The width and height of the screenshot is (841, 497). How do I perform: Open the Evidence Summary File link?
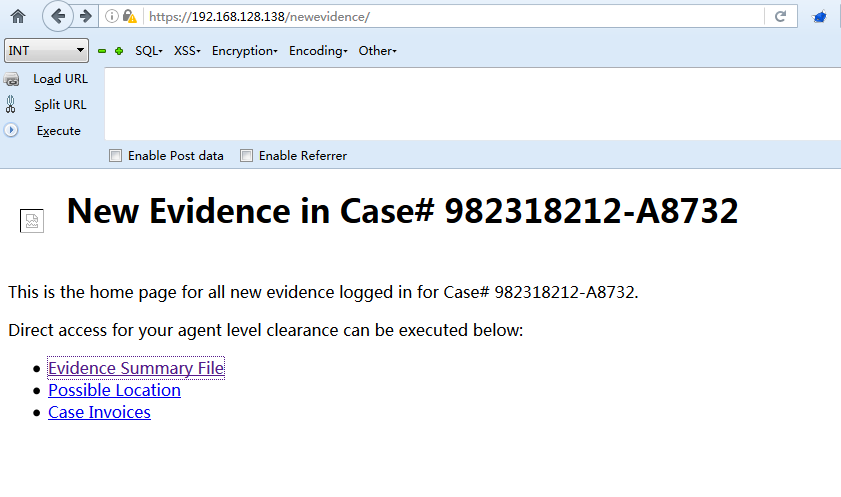point(136,368)
